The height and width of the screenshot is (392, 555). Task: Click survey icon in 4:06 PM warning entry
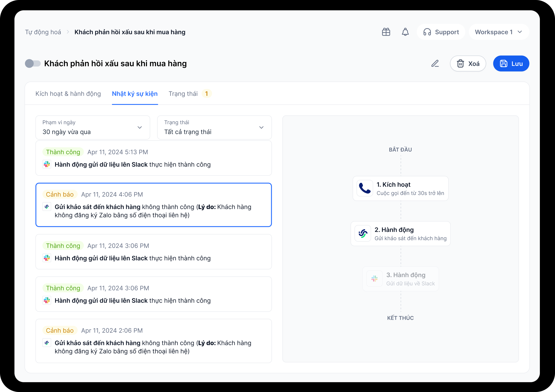47,207
